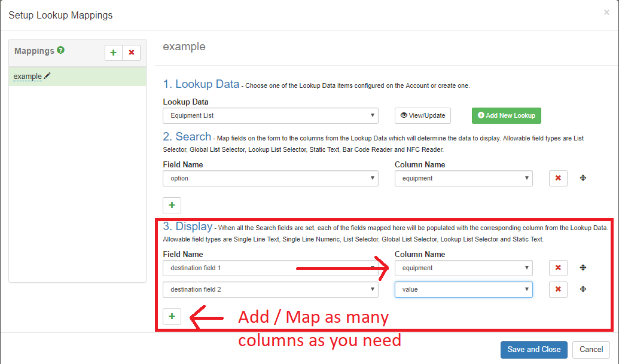Expand the value Column Name dropdown
This screenshot has width=619, height=364.
pyautogui.click(x=464, y=289)
